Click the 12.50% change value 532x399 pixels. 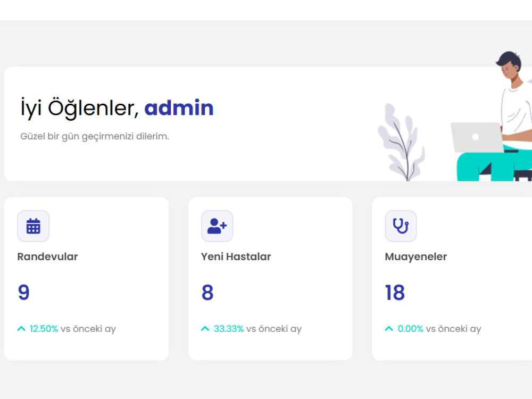click(x=44, y=329)
